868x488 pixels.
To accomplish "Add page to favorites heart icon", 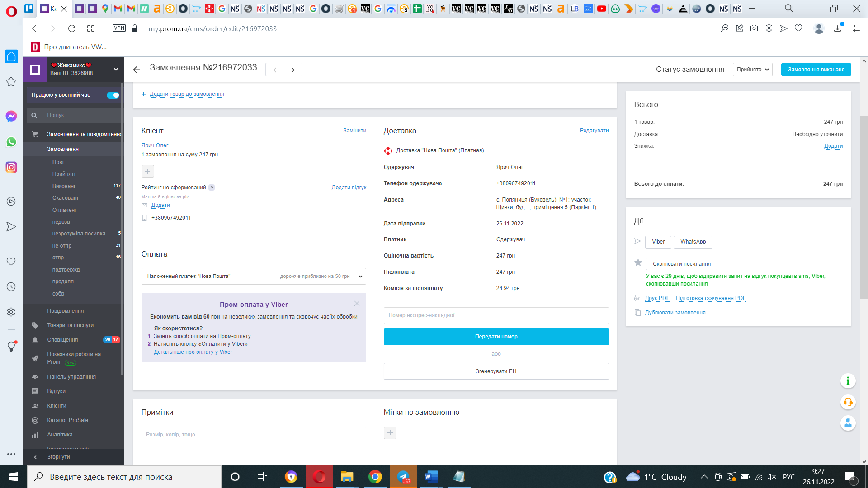I will click(798, 28).
